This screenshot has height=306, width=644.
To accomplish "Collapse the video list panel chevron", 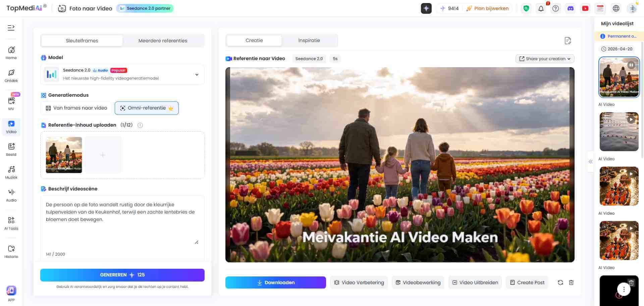I will pyautogui.click(x=591, y=162).
